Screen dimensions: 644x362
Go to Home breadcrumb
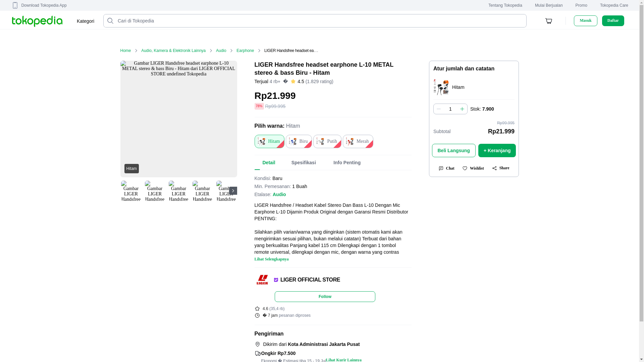pos(125,51)
